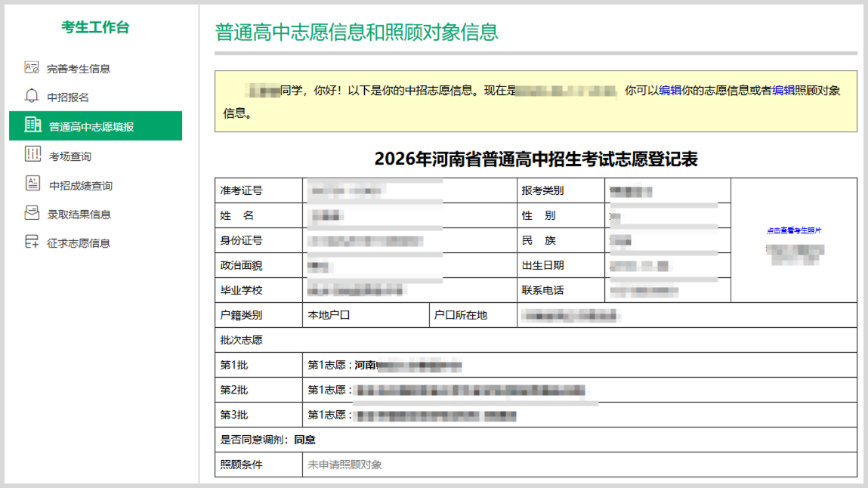Screen dimensions: 868x488
Task: Click the 第2批 row label
Action: click(x=258, y=390)
